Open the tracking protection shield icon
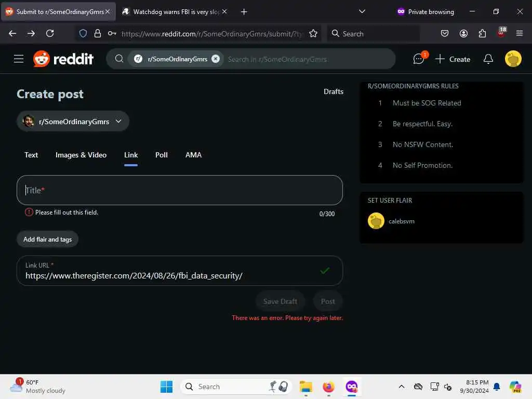 (83, 33)
